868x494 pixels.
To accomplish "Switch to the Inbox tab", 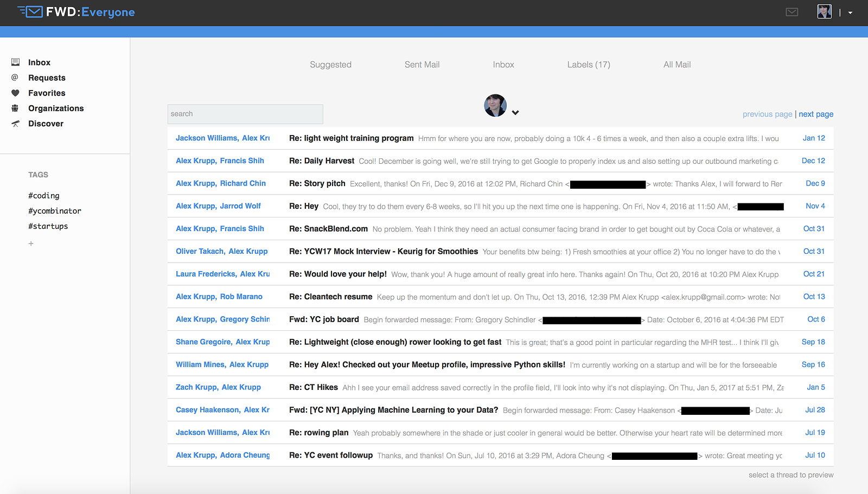I will click(503, 65).
